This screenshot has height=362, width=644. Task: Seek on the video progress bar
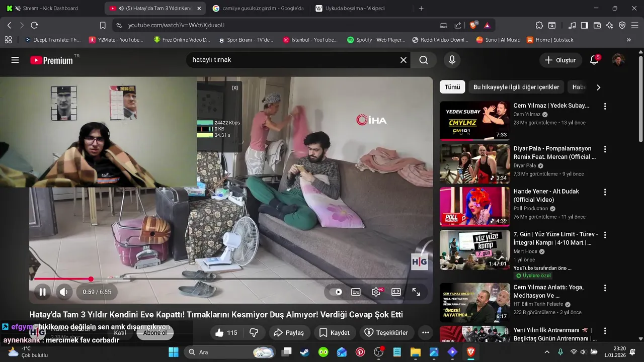pyautogui.click(x=230, y=279)
